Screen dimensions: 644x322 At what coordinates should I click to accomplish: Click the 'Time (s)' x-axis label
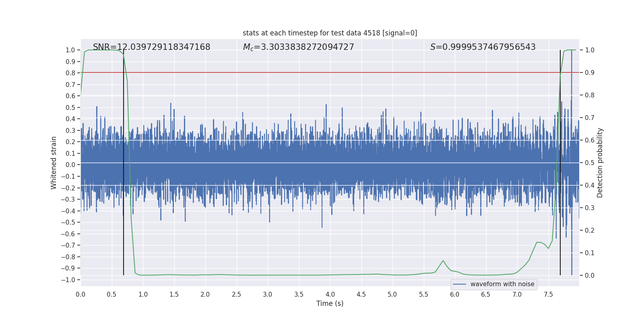point(330,303)
